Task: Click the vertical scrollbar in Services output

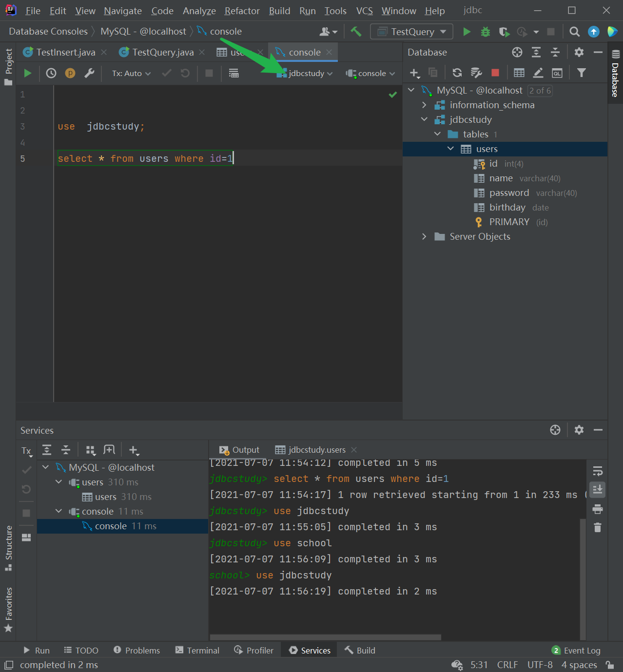Action: (583, 579)
